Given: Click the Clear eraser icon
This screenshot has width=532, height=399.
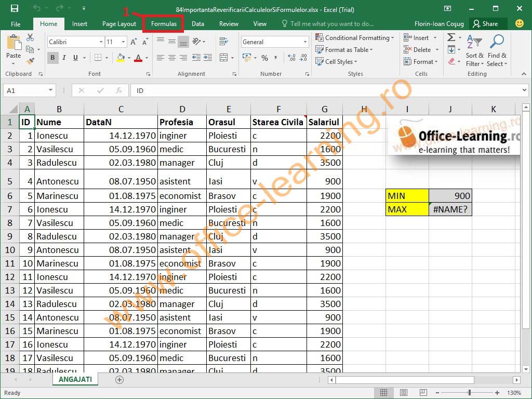Looking at the screenshot, I should pyautogui.click(x=451, y=61).
